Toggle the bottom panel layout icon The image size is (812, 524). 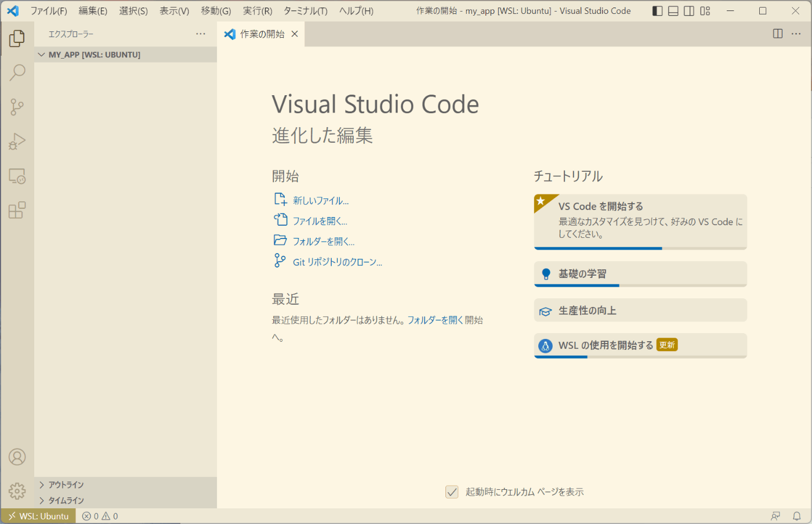point(673,11)
